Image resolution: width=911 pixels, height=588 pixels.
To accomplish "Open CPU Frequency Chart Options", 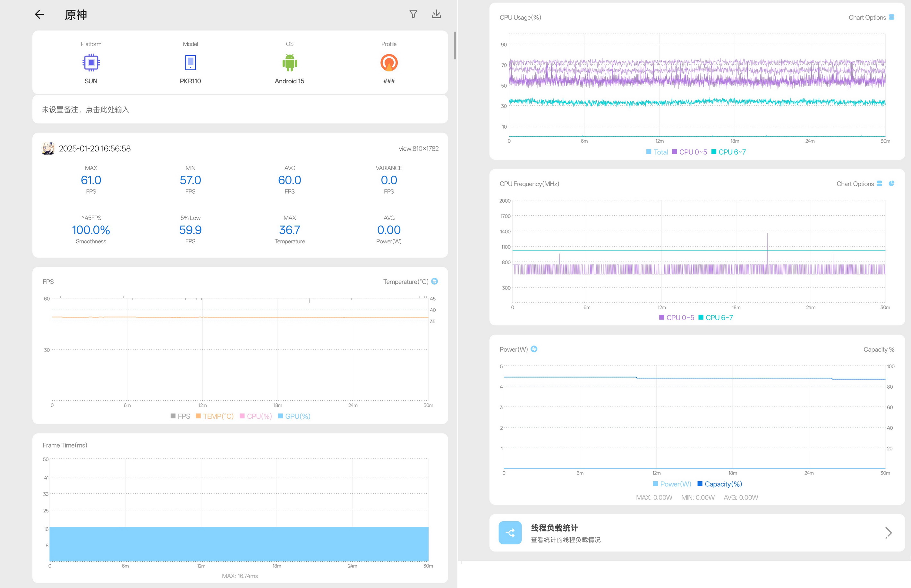I will click(859, 184).
